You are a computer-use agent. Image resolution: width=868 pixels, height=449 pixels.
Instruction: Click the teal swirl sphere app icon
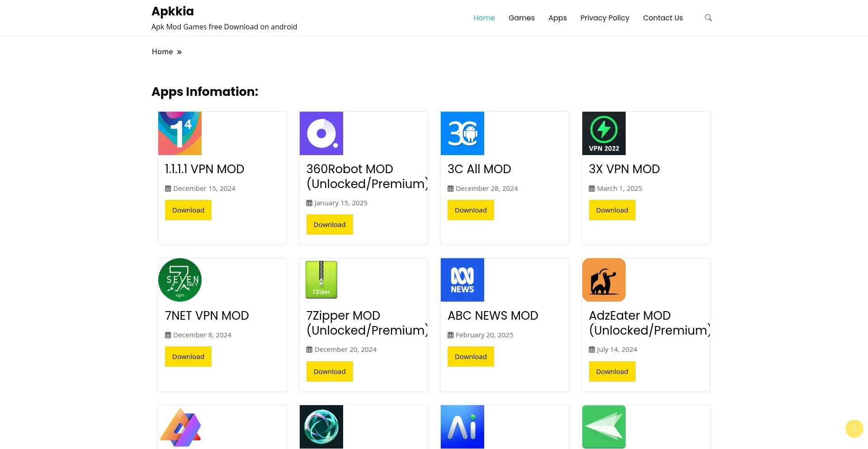321,427
